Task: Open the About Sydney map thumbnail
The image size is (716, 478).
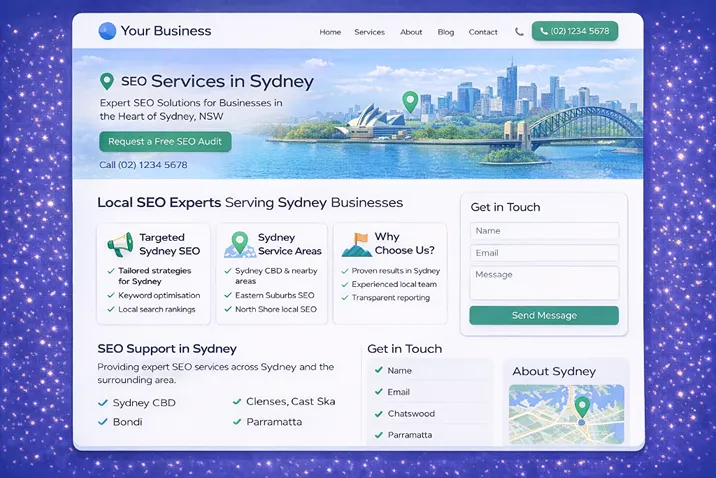Action: (566, 414)
